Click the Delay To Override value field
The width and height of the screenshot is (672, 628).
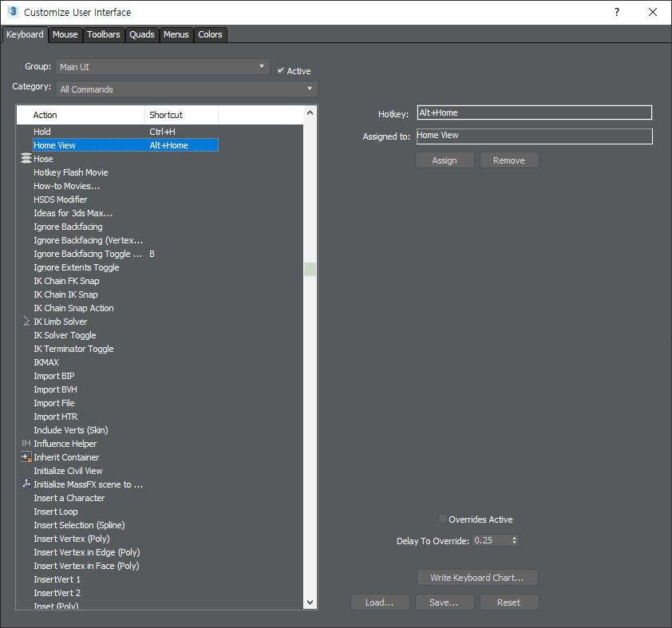click(491, 540)
